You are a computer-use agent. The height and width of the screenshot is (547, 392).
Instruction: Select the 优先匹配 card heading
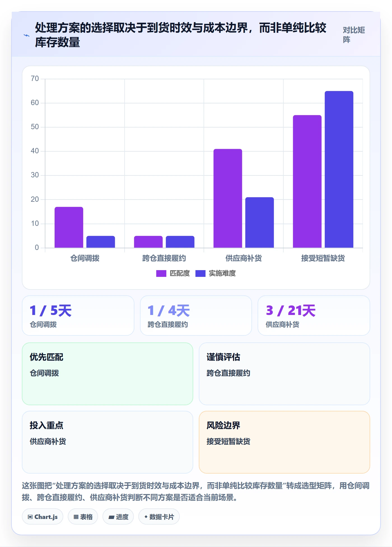(x=46, y=357)
